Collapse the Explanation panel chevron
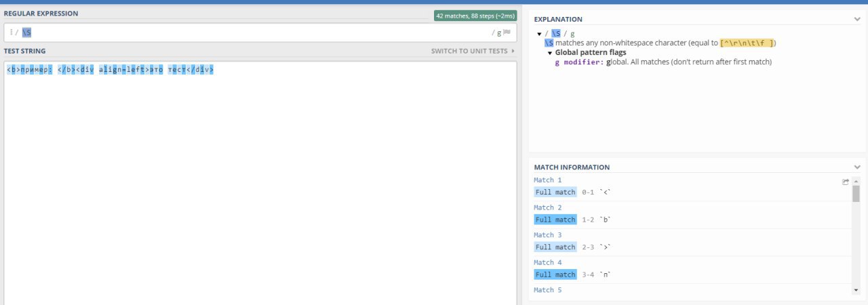This screenshot has width=868, height=305. 857,19
